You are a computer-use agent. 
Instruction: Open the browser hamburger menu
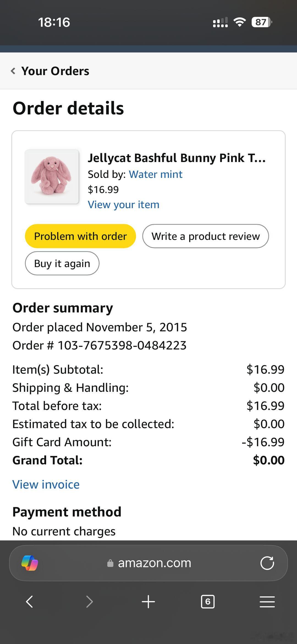coord(267,602)
